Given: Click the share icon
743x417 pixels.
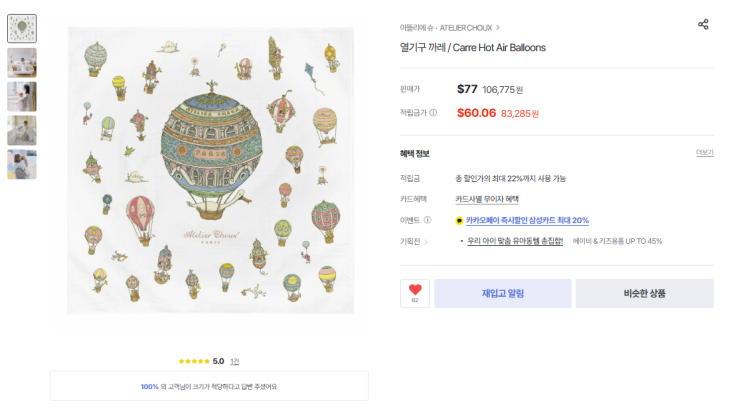Looking at the screenshot, I should pos(703,25).
